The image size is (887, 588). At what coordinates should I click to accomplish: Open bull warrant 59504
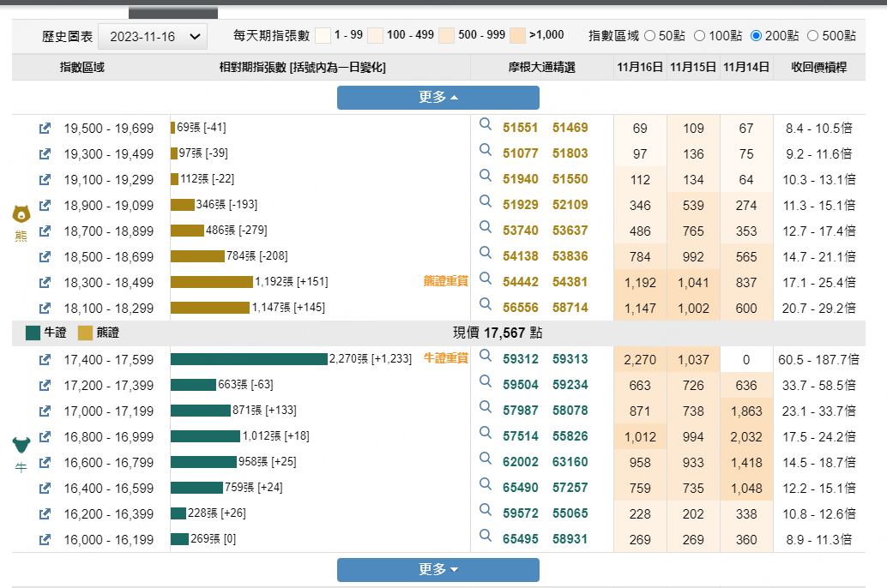521,385
